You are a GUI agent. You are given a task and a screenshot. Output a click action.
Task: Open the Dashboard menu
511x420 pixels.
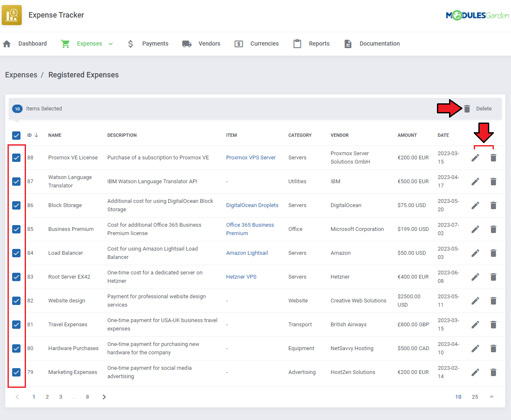[33, 44]
